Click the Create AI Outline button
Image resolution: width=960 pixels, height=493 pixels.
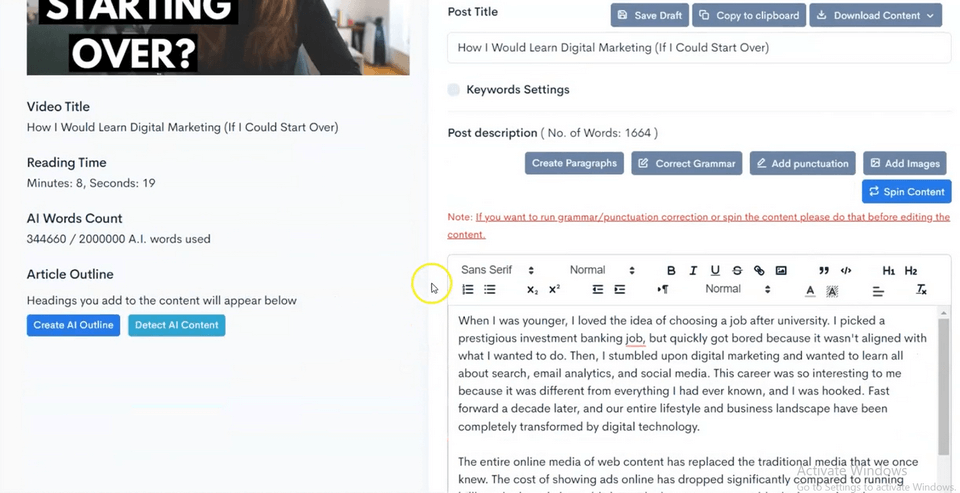pyautogui.click(x=73, y=325)
